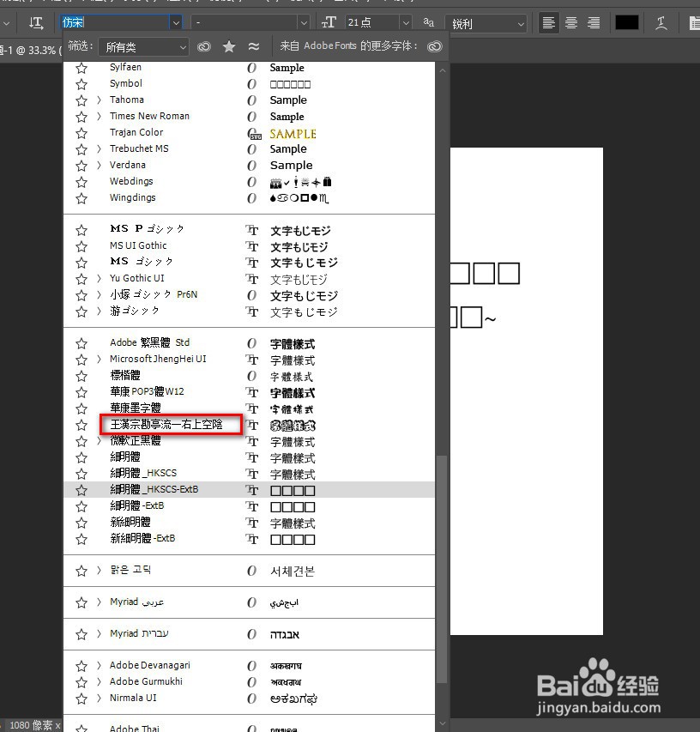Select the Nirmala UI font

click(133, 698)
